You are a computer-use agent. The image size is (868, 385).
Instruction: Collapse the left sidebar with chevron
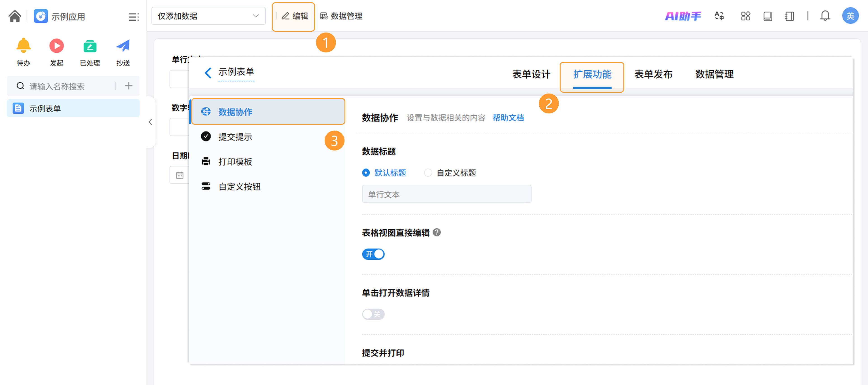tap(150, 122)
